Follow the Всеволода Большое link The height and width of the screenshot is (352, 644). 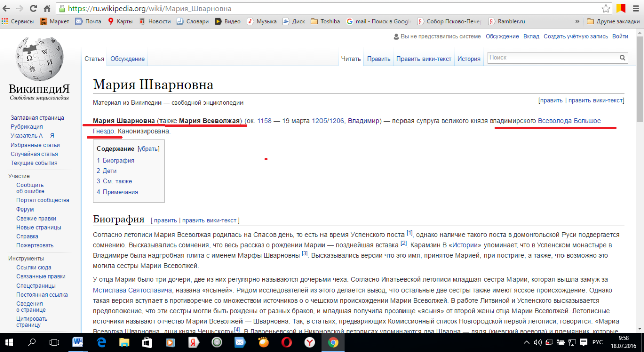coord(570,121)
